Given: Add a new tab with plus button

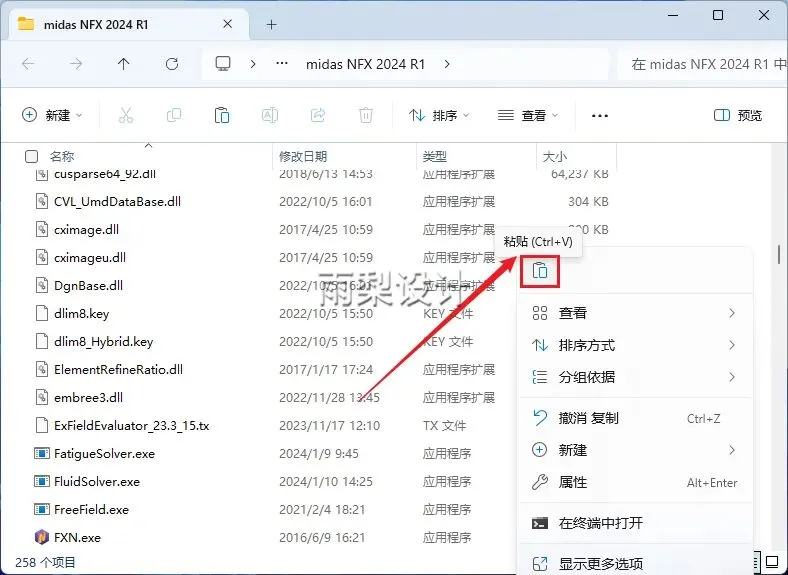Looking at the screenshot, I should tap(271, 24).
